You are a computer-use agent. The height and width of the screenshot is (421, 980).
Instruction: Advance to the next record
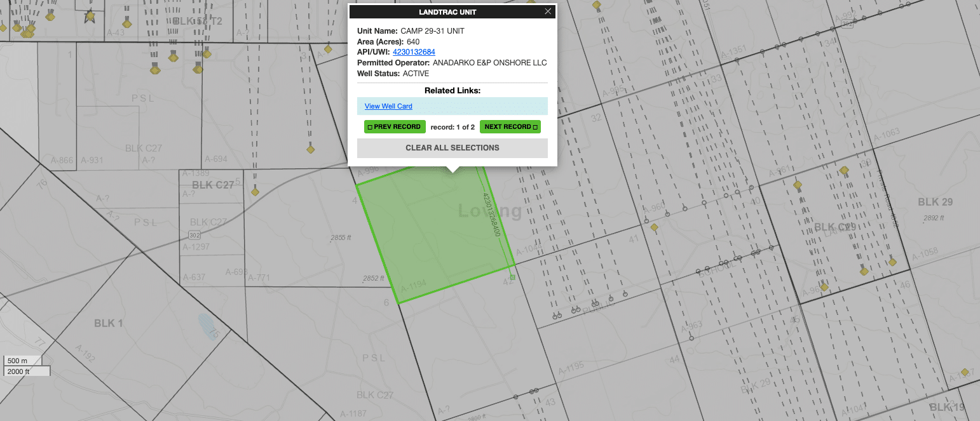pos(510,127)
